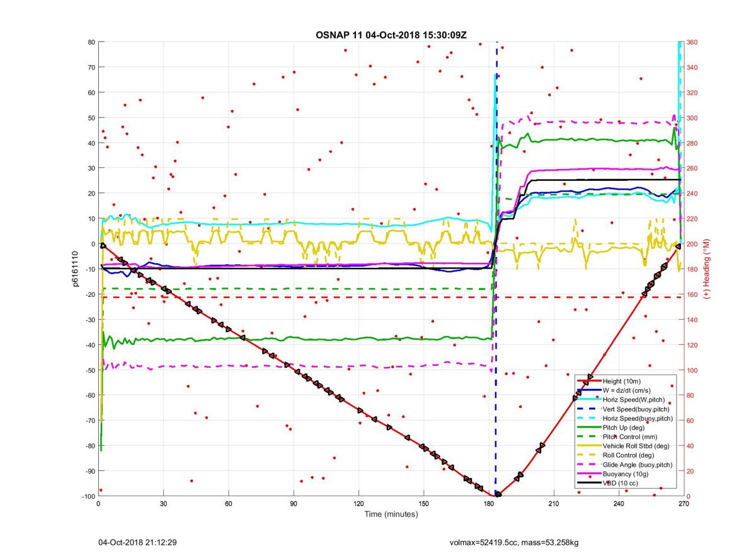
Task: Click the right heading axis tick "360"
Action: 692,42
